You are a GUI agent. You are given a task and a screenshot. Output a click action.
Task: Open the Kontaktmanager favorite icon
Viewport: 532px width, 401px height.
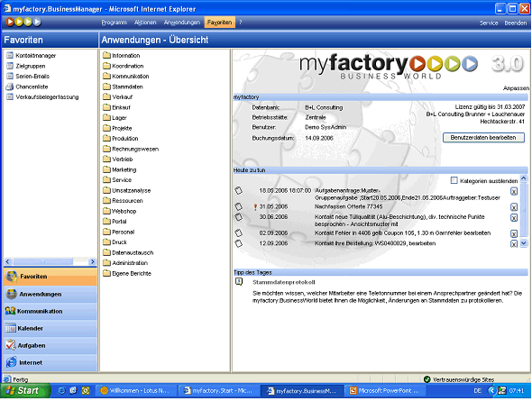click(10, 55)
